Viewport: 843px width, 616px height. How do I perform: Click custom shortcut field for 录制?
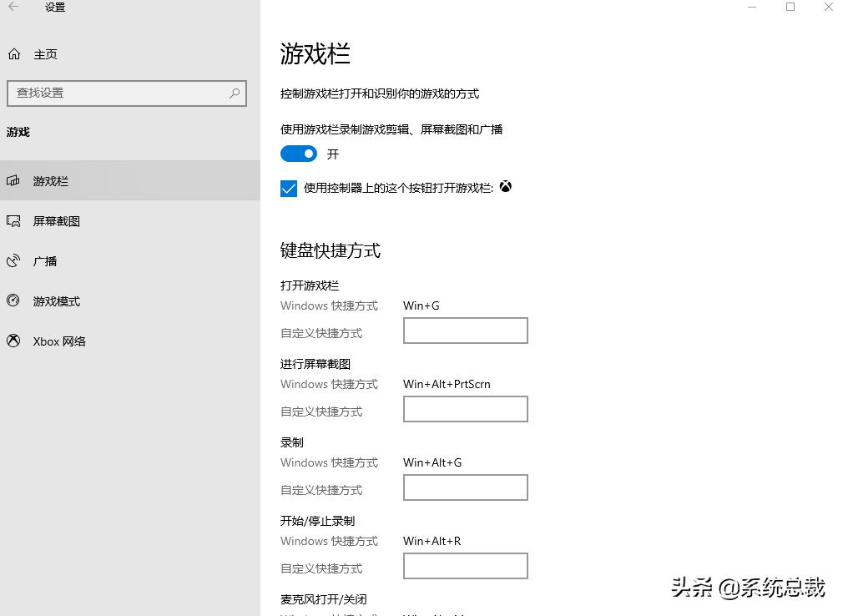[x=465, y=487]
